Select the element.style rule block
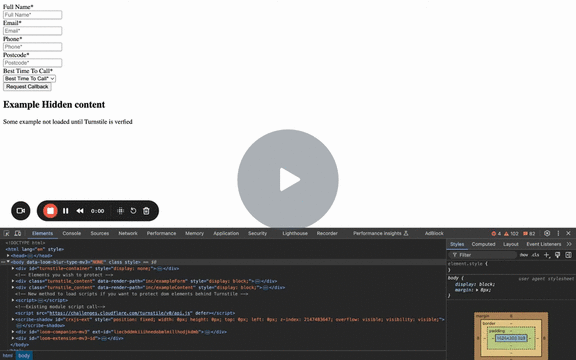 pyautogui.click(x=511, y=267)
